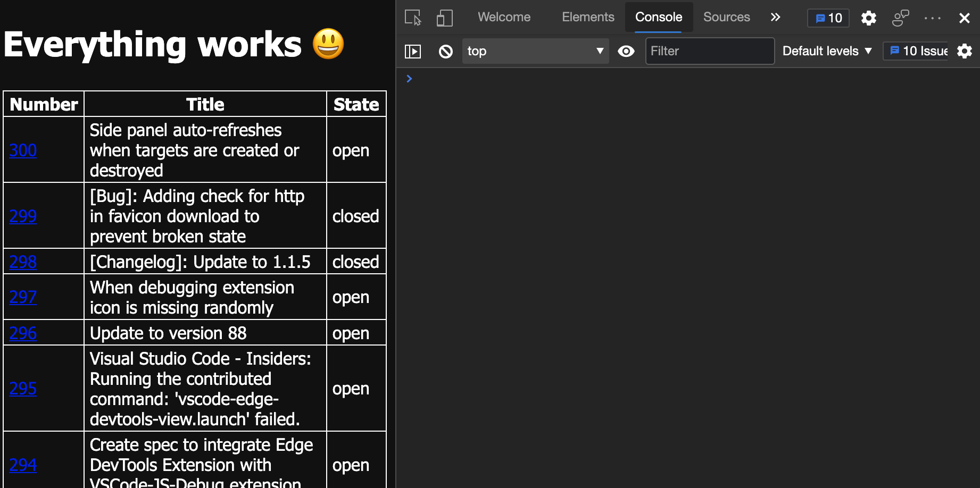Open the top JavaScript context dropdown

click(535, 51)
